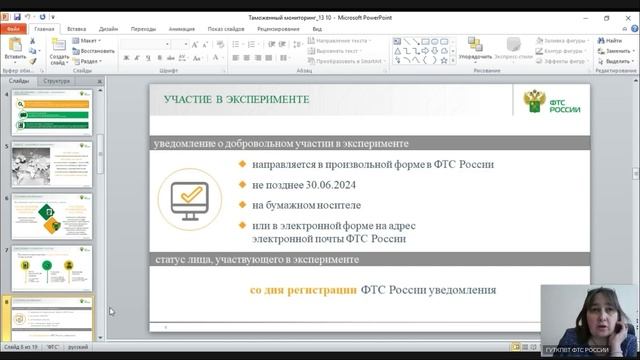The image size is (640, 360).
Task: Switch to the Design (Дизайн) tab
Action: [x=108, y=29]
